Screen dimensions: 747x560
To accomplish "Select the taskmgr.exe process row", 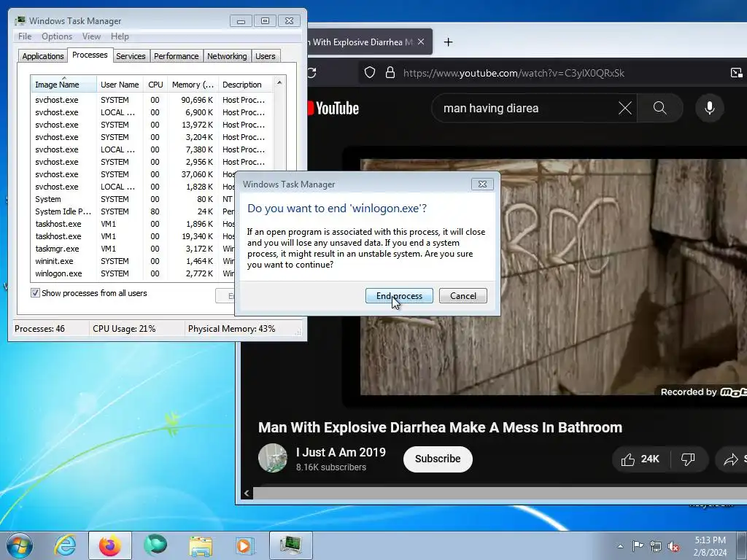I will coord(133,249).
